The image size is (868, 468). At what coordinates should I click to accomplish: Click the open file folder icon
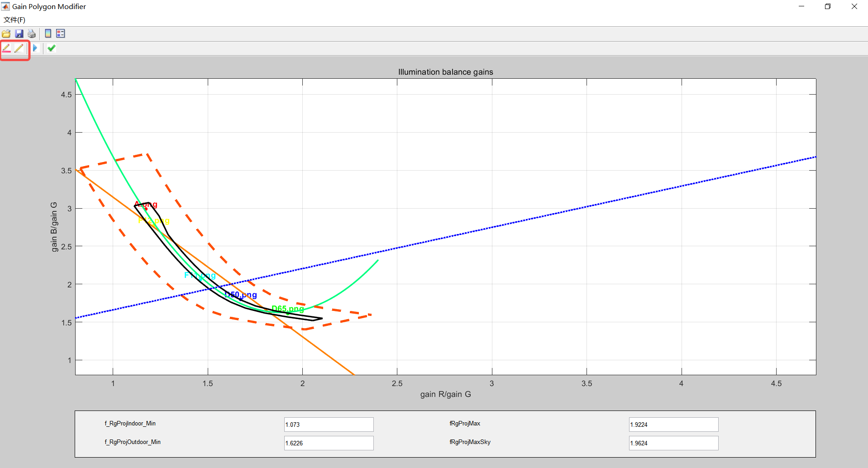pos(6,33)
